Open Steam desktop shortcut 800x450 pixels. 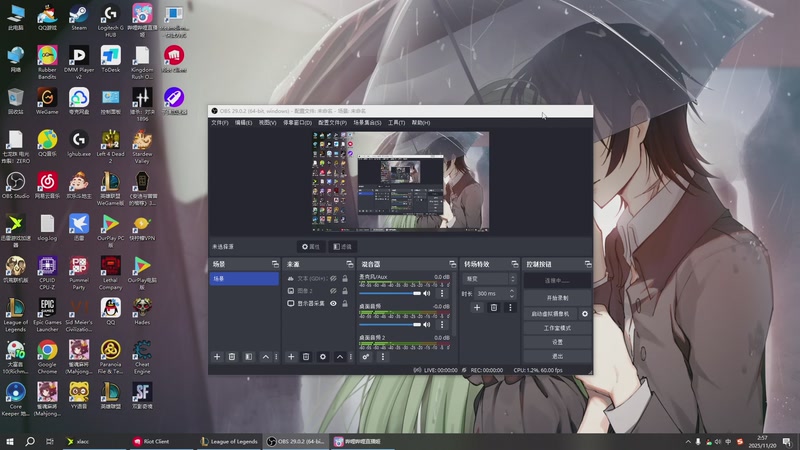click(79, 17)
